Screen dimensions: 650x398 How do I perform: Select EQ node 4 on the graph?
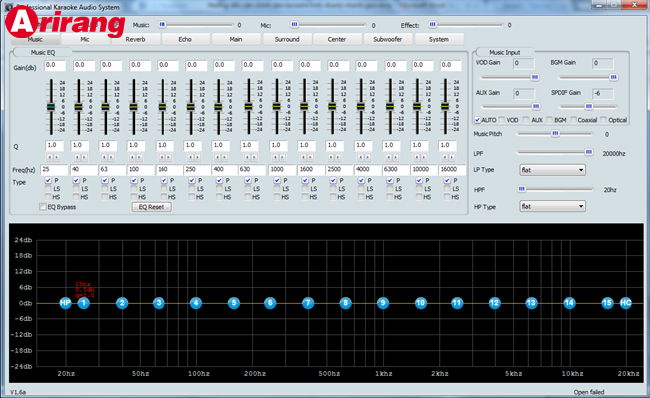coord(196,303)
